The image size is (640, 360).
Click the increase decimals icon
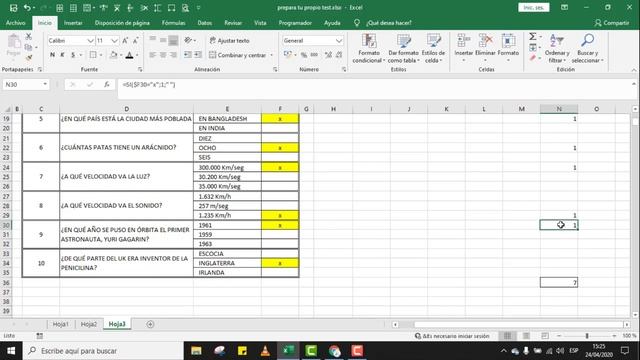pyautogui.click(x=328, y=55)
